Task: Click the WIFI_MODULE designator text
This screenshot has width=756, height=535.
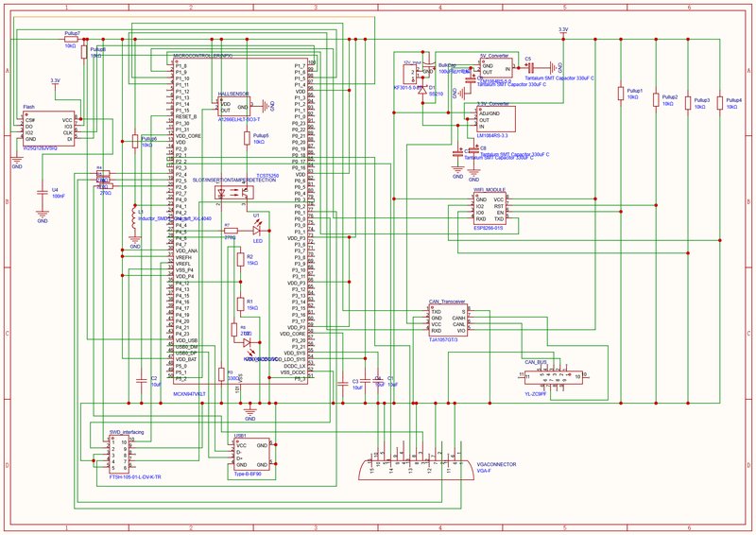Action: (x=490, y=190)
